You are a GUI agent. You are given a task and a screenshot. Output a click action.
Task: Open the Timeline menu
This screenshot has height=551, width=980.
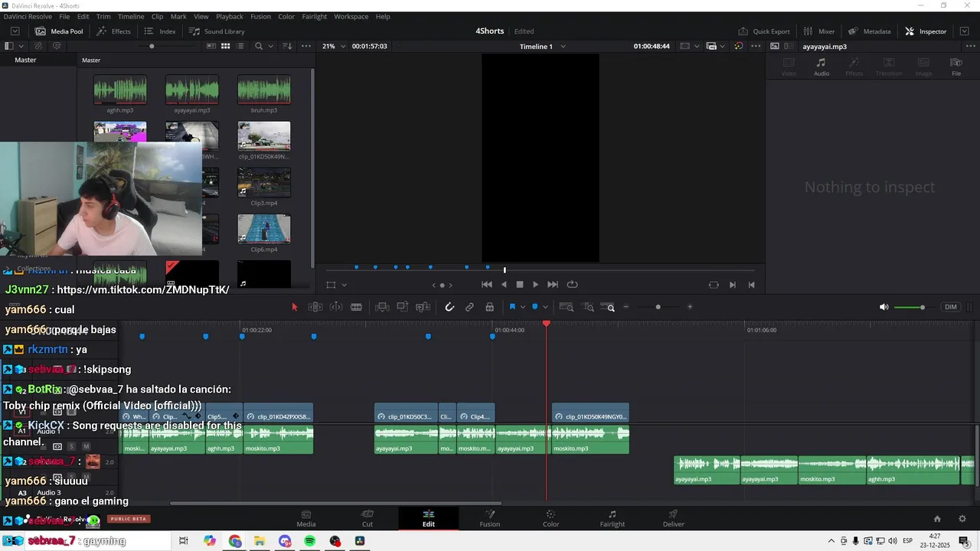131,16
